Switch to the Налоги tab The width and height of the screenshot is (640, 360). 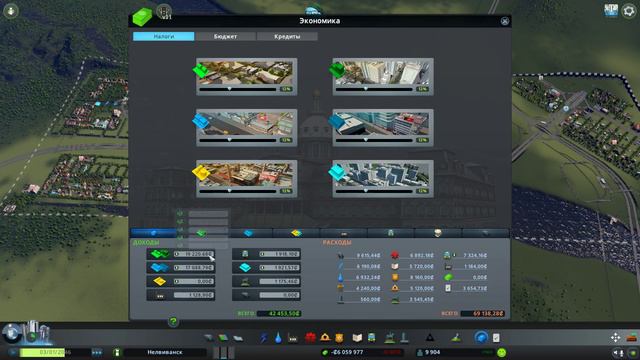tap(164, 36)
